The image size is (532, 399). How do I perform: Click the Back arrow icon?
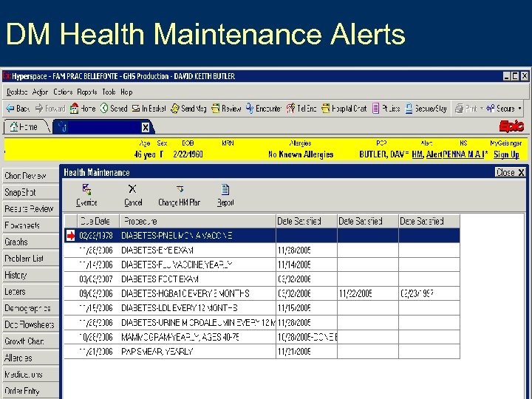10,109
